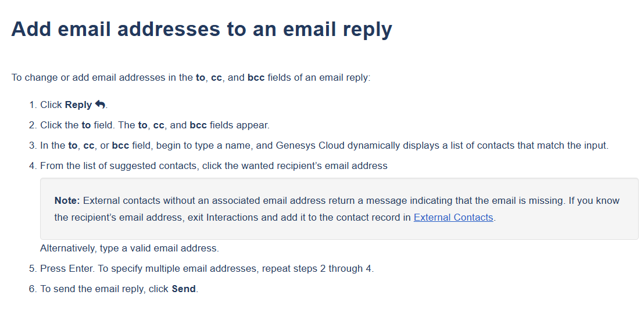The image size is (644, 331).
Task: Click the bold bcc in step 3
Action: 120,146
